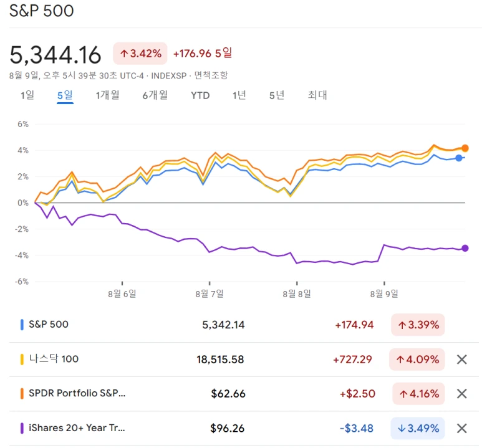Click the 6% y-axis label
The image size is (482, 448).
click(x=23, y=124)
